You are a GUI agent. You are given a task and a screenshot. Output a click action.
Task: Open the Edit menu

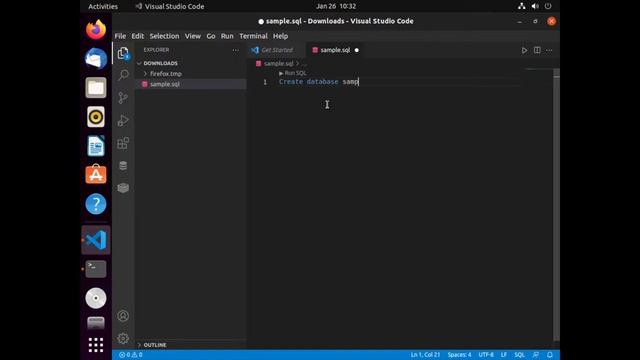(138, 36)
